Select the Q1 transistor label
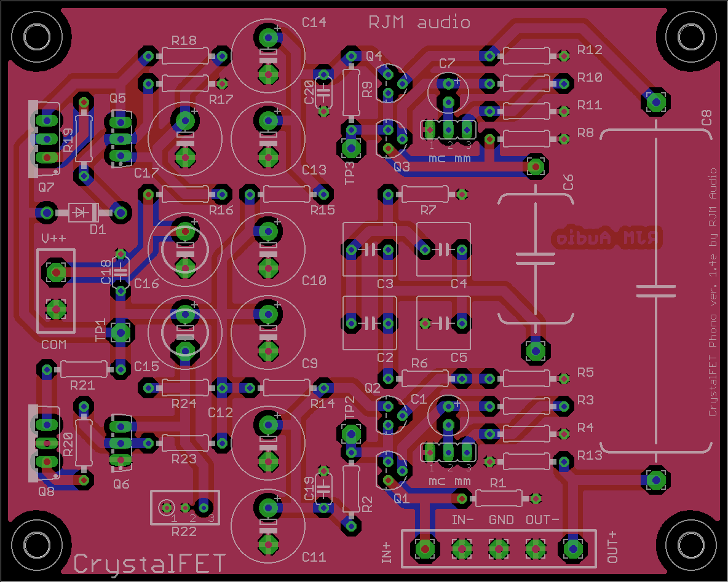 402,498
